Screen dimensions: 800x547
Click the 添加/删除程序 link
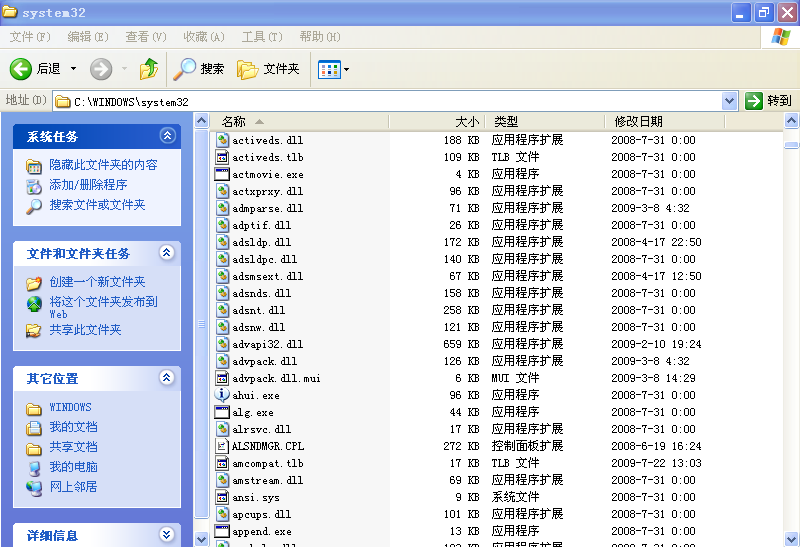[88, 185]
